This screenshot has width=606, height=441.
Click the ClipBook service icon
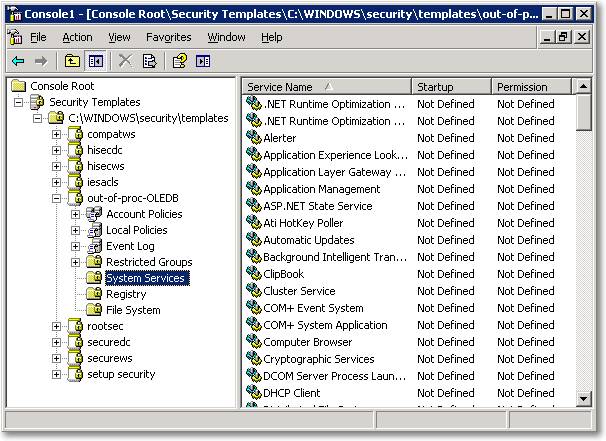coord(254,273)
